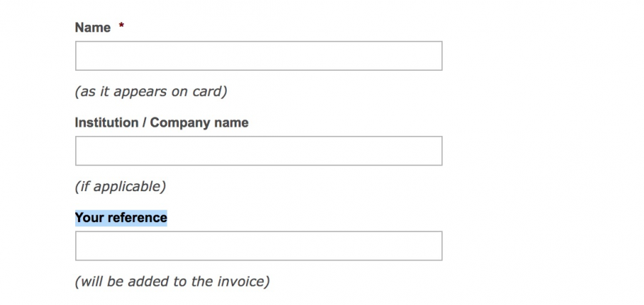The image size is (644, 305).
Task: Select the "Institution / Company name" label
Action: (x=162, y=122)
